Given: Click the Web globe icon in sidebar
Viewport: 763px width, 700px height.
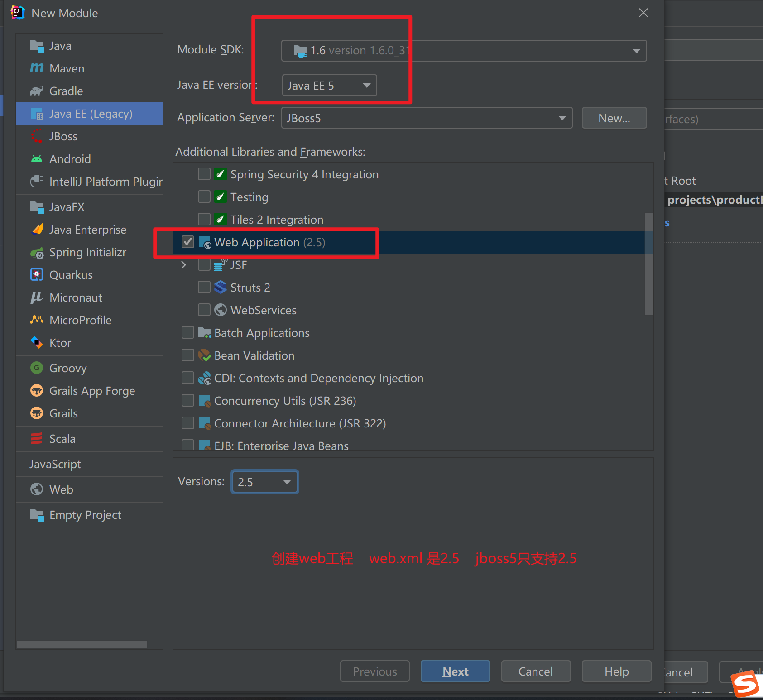Looking at the screenshot, I should point(37,489).
